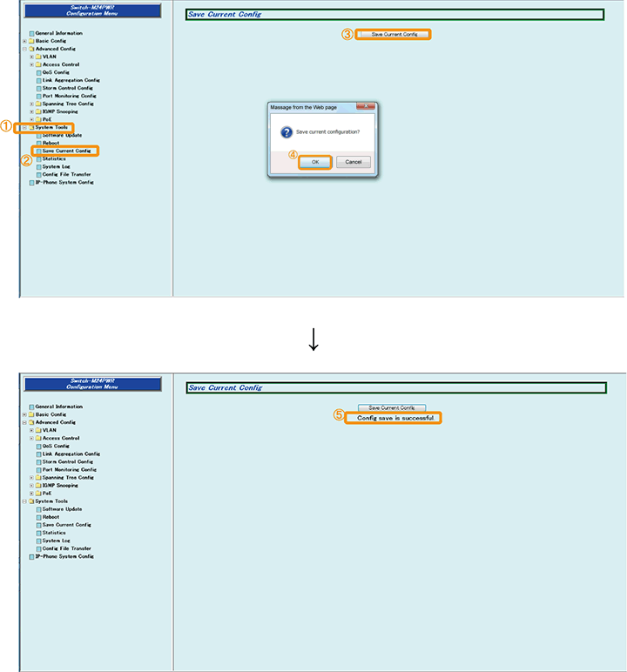Viewport: 627px width, 672px height.
Task: Expand Spanning Tree Config in the upper menu
Action: point(31,104)
